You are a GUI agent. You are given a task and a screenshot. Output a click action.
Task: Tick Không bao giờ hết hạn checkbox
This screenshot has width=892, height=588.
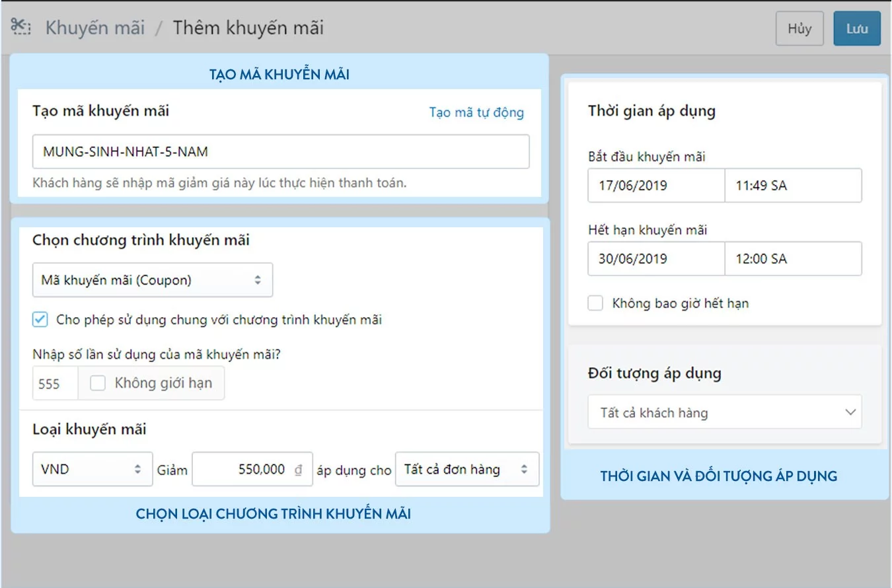[x=595, y=303]
